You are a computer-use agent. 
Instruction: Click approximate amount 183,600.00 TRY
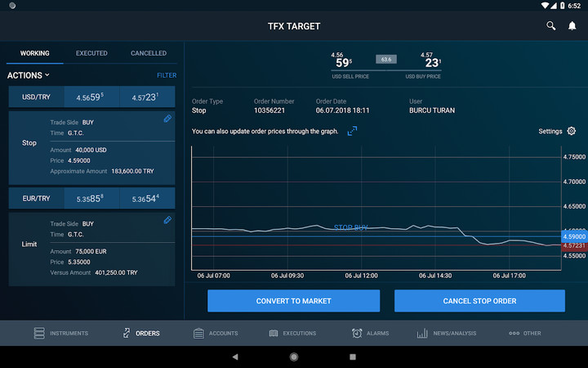tap(132, 171)
